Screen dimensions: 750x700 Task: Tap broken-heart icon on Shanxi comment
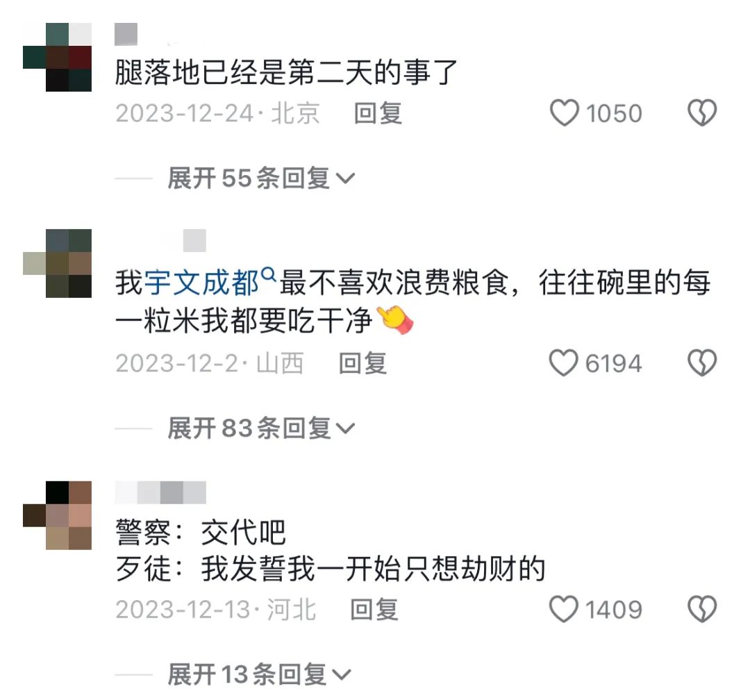pos(701,362)
